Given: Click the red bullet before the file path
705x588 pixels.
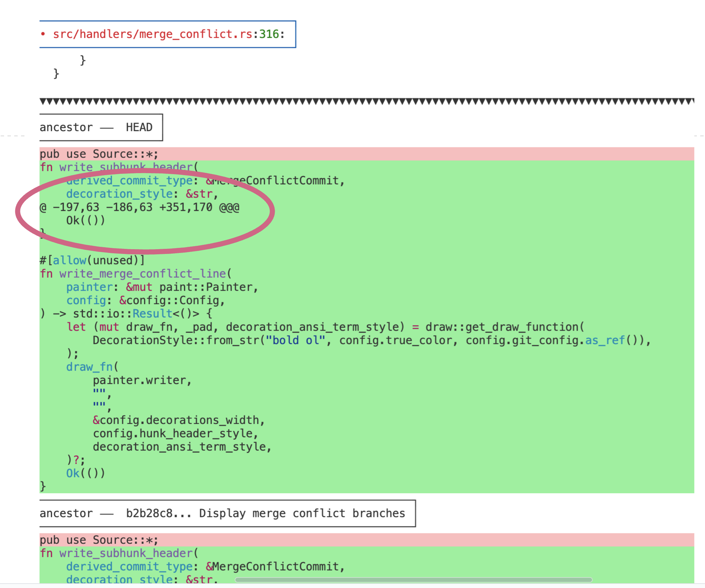Looking at the screenshot, I should 43,34.
